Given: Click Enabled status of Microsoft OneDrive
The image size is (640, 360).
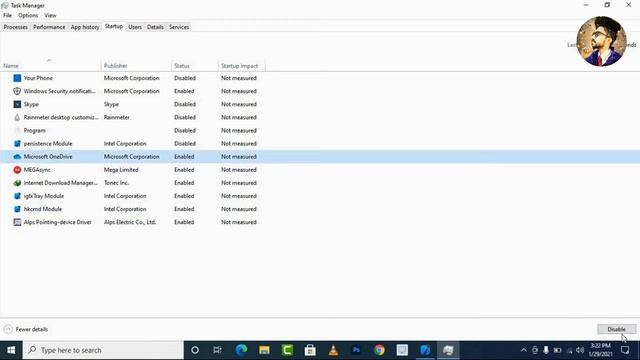Looking at the screenshot, I should point(184,157).
